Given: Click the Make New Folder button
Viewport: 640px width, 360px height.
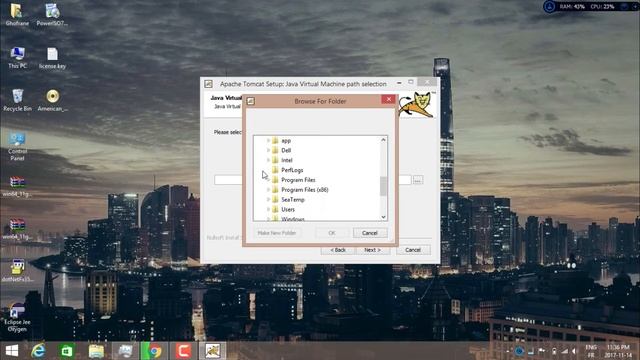Looking at the screenshot, I should point(277,233).
